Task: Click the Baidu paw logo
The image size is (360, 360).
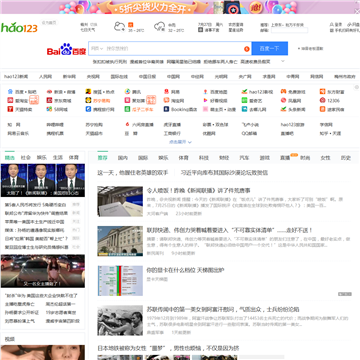Action: (66, 49)
